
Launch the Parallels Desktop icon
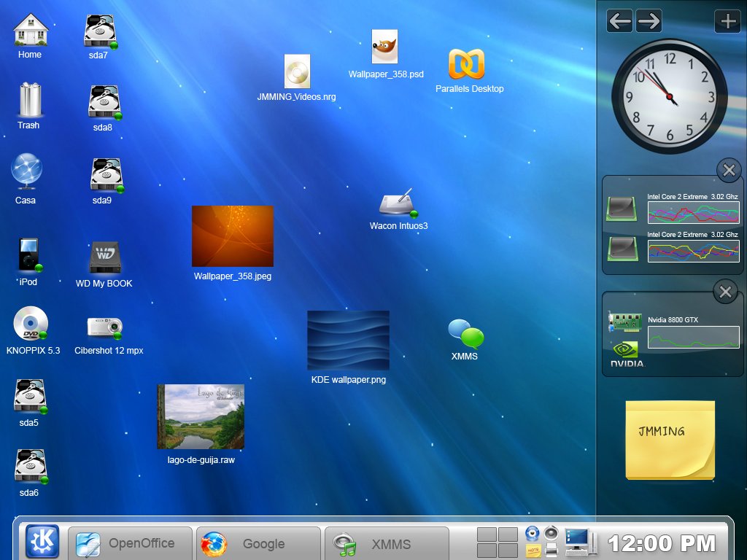pos(466,64)
